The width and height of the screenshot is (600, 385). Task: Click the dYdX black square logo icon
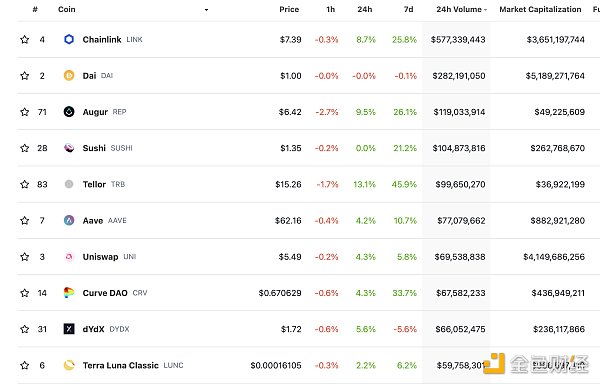(x=69, y=329)
